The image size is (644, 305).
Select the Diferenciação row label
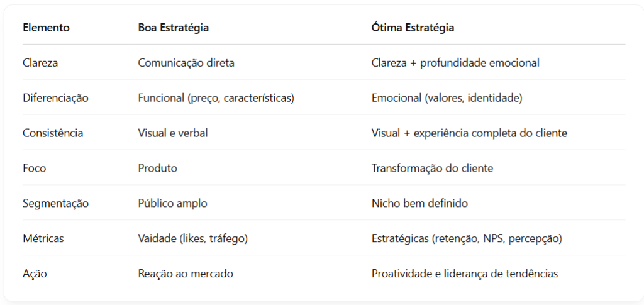(x=55, y=98)
